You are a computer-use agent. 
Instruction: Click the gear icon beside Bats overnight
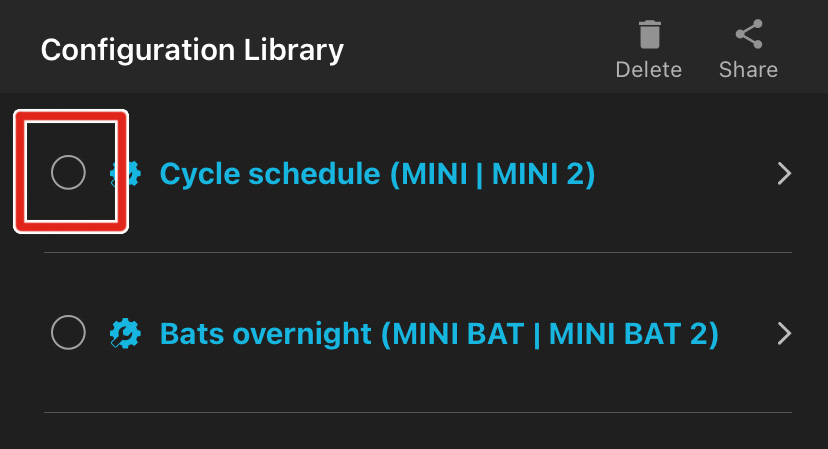pos(124,333)
